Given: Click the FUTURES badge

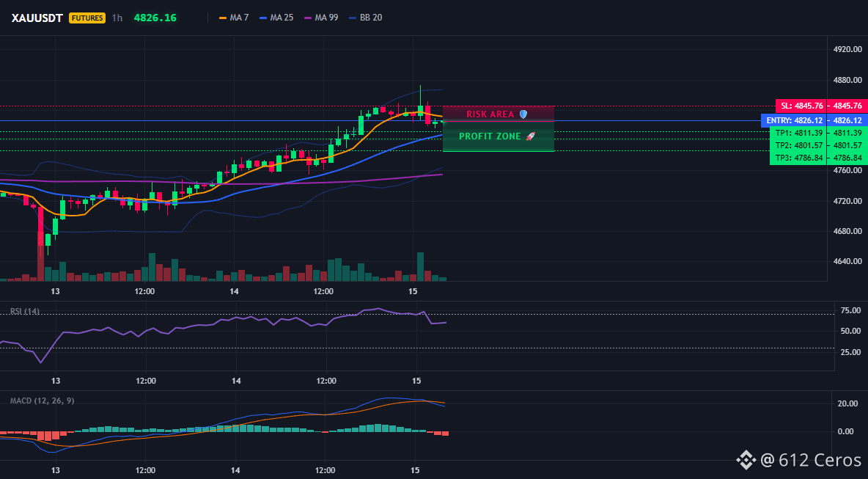Looking at the screenshot, I should [87, 18].
